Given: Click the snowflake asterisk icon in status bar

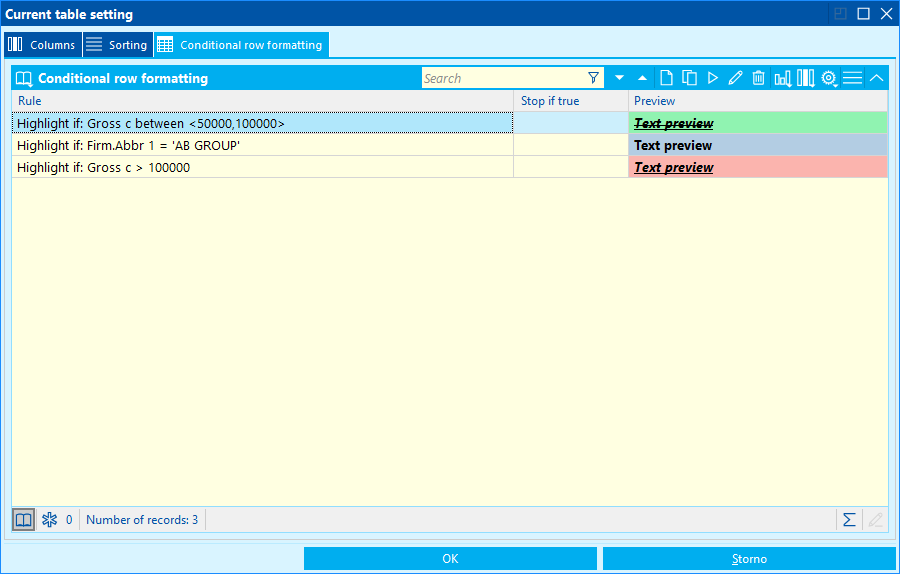Looking at the screenshot, I should tap(49, 520).
